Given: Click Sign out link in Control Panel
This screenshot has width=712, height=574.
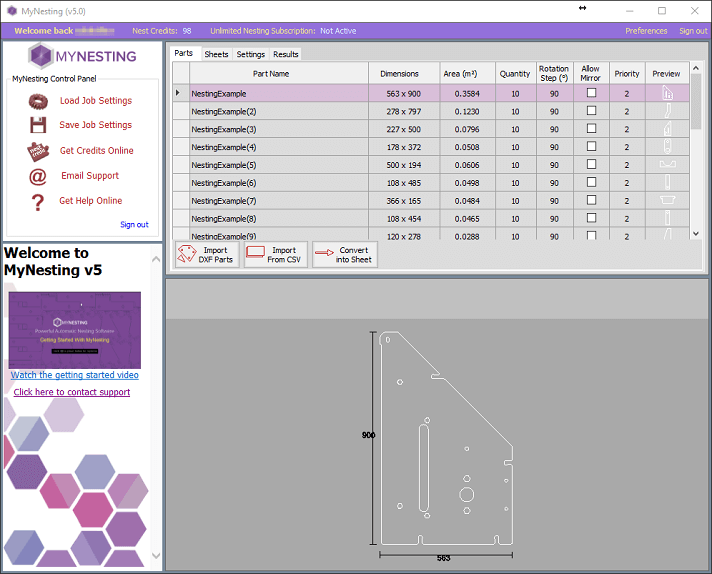Looking at the screenshot, I should pos(134,224).
